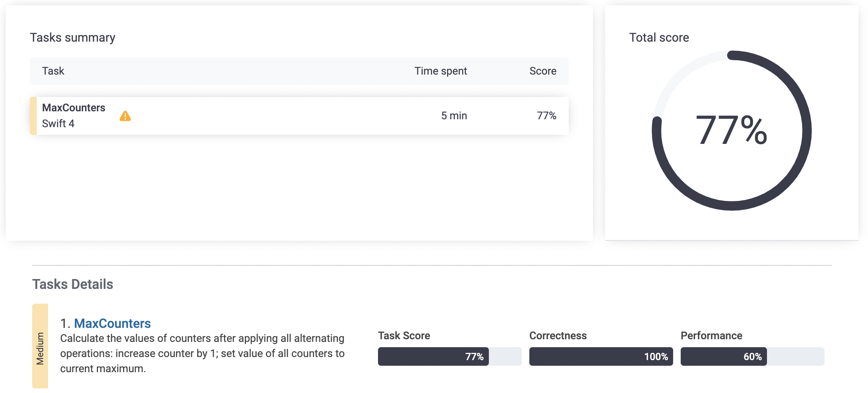Click the Performance 60% bar
The height and width of the screenshot is (393, 868).
point(752,356)
